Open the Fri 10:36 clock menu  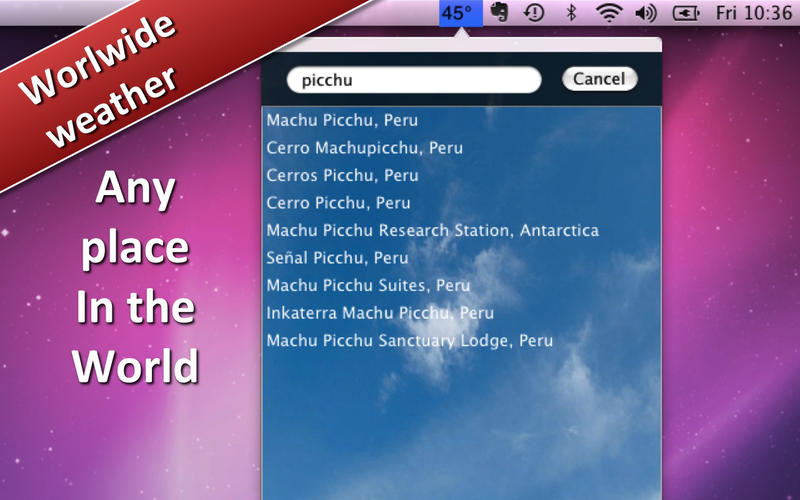point(754,13)
